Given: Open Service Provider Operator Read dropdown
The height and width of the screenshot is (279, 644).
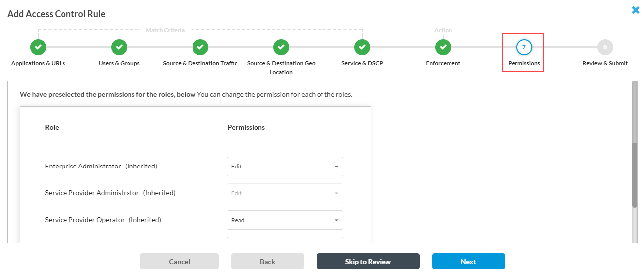Looking at the screenshot, I should pos(285,220).
